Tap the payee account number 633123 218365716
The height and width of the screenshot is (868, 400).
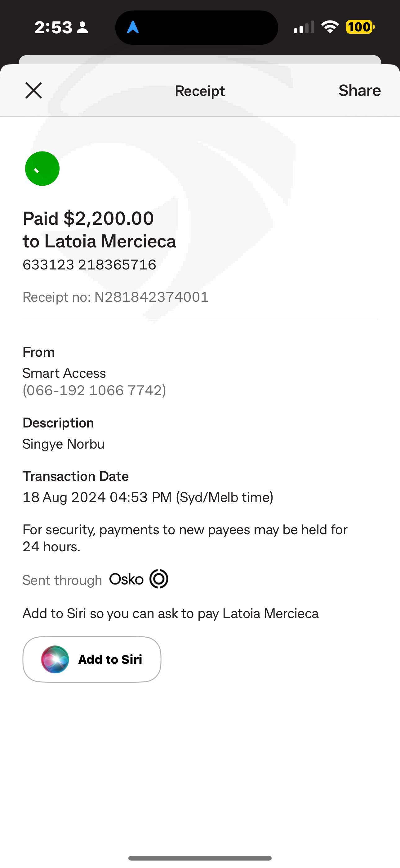coord(89,264)
